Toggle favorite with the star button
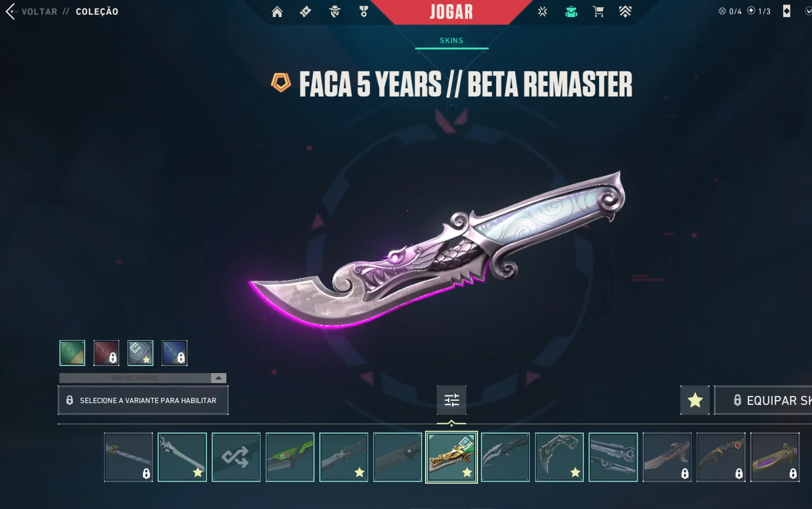Viewport: 812px width, 509px height. (x=695, y=401)
